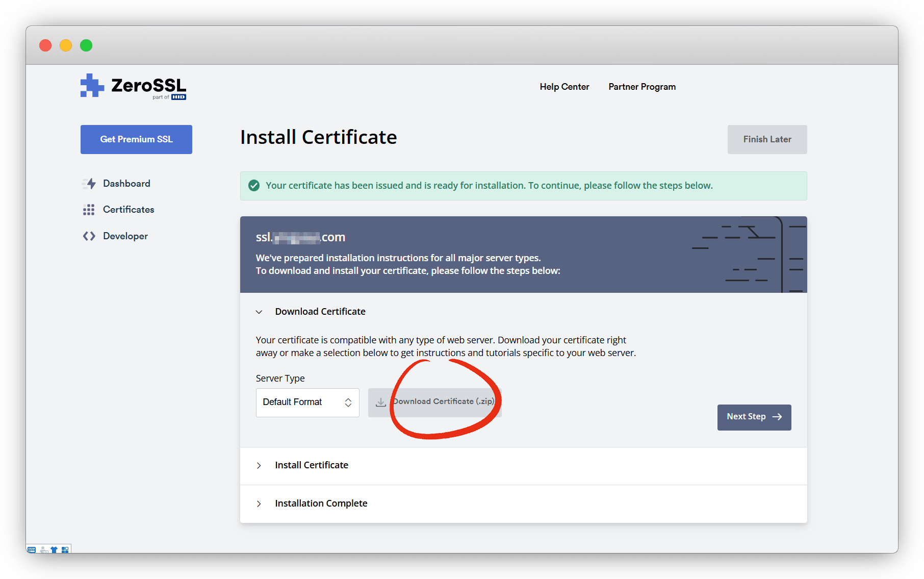
Task: Click the ZeroSSL logo
Action: pyautogui.click(x=133, y=87)
